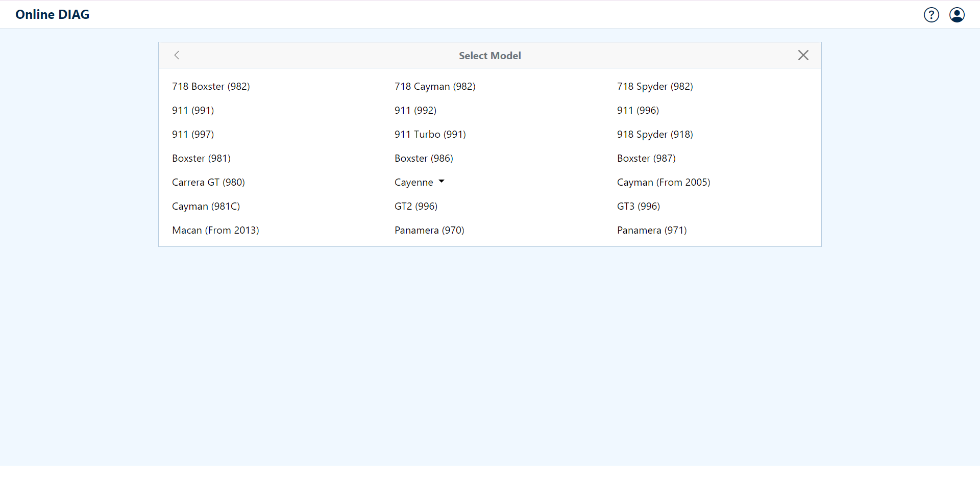Image resolution: width=980 pixels, height=480 pixels.
Task: Expand the Cayenne dropdown arrow
Action: [442, 182]
